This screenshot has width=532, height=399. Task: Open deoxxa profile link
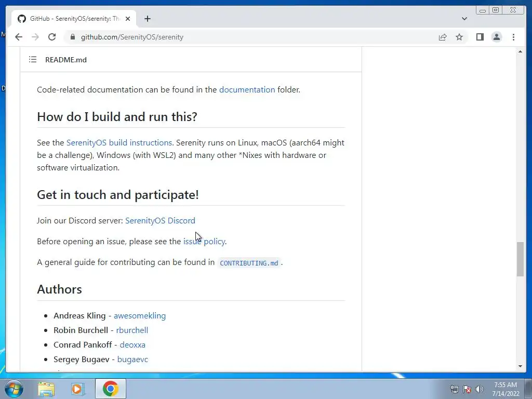click(132, 345)
